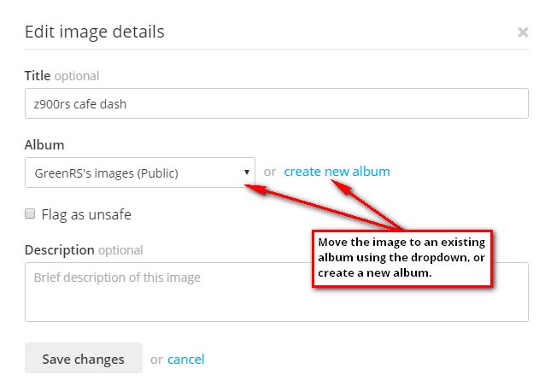Select the red arrowhead pointing at the dropdown
Viewport: 551px width, 392px height.
[x=255, y=189]
